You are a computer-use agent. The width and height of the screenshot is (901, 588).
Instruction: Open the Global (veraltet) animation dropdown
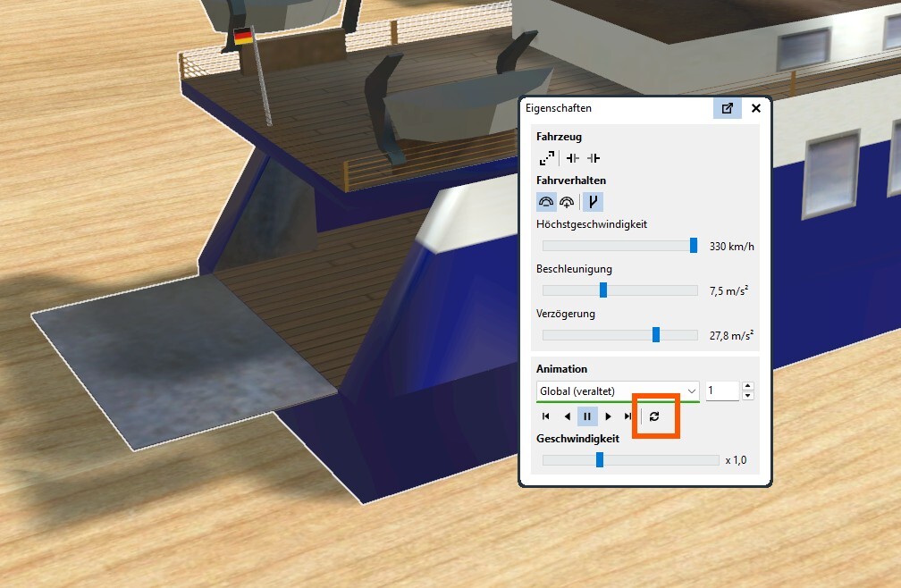(618, 391)
